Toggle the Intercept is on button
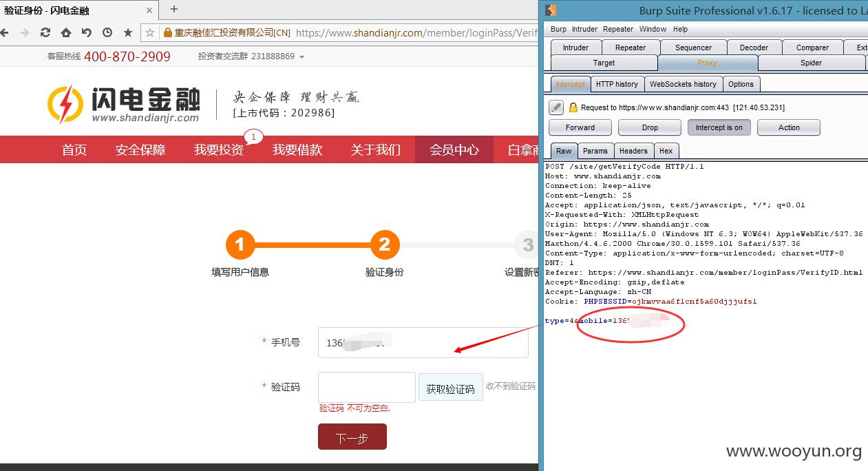This screenshot has width=868, height=471. point(719,127)
